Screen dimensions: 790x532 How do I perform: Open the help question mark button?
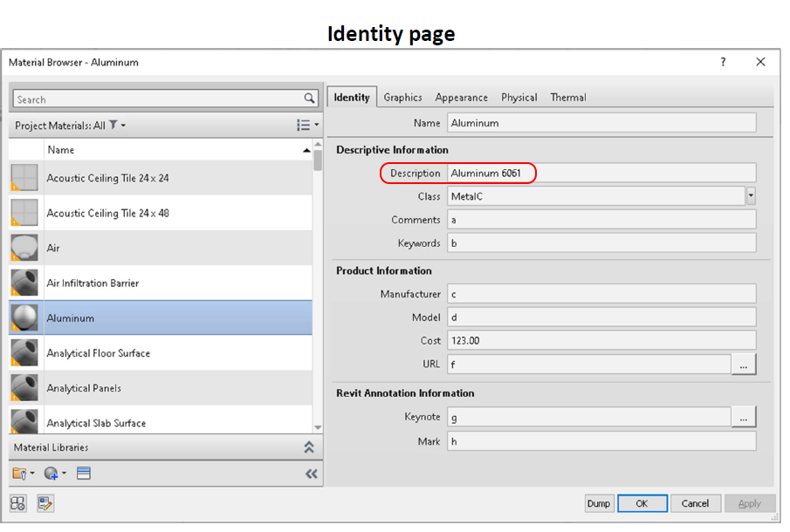(x=723, y=62)
